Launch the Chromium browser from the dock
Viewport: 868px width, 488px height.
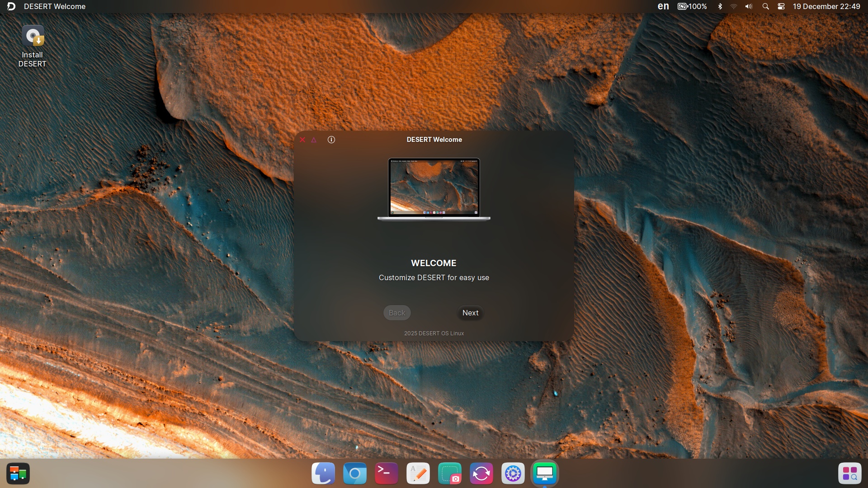[x=355, y=474]
